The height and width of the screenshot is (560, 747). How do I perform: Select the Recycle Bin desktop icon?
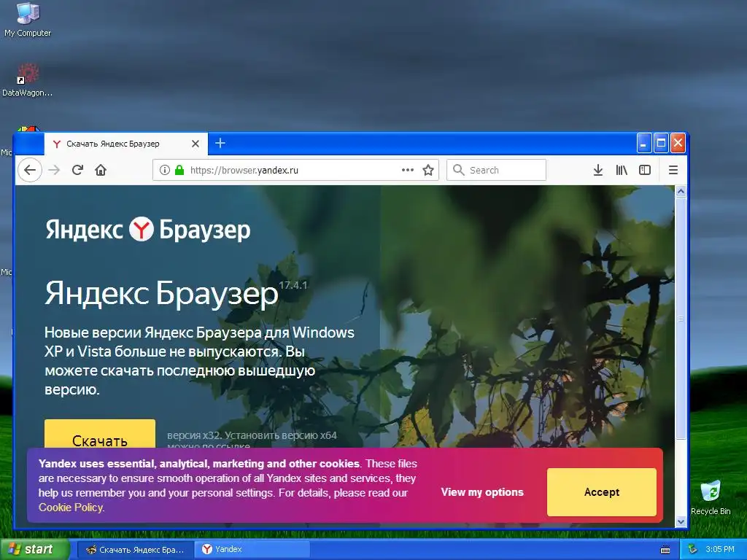click(x=711, y=497)
